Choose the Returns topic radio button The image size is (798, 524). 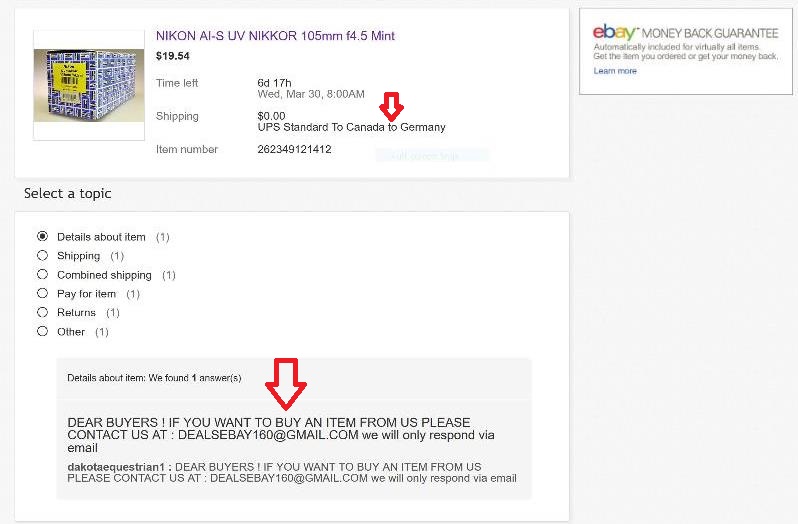43,312
